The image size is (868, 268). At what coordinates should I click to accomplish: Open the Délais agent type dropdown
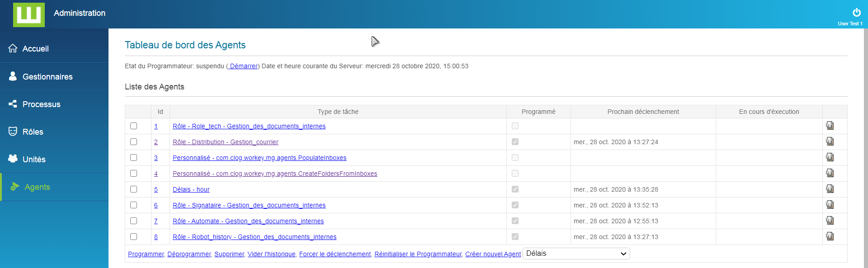[576, 254]
